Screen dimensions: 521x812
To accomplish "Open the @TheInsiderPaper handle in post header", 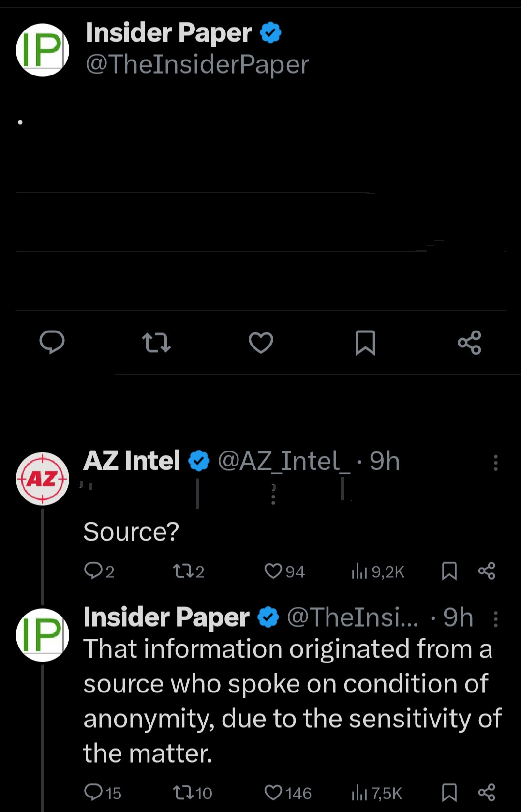I will click(x=197, y=64).
